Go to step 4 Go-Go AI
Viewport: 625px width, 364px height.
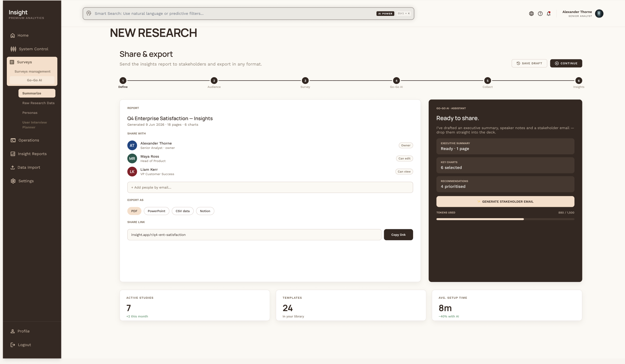396,81
